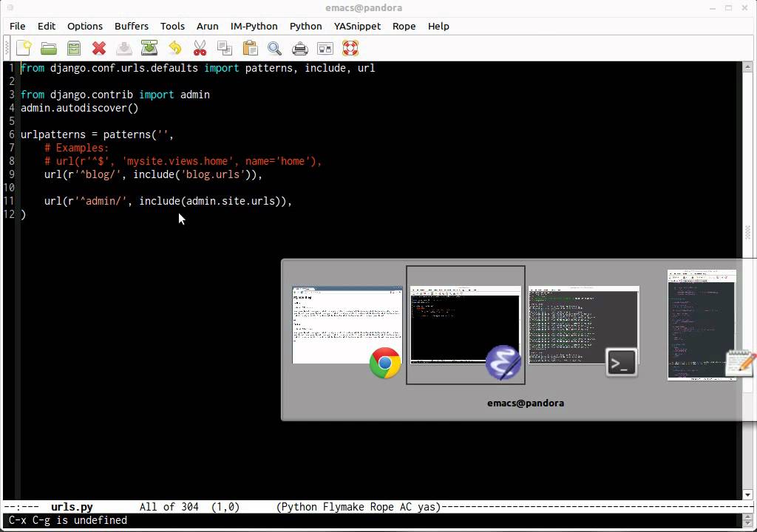
Task: Switch to the Chrome window thumbnail
Action: click(x=347, y=325)
